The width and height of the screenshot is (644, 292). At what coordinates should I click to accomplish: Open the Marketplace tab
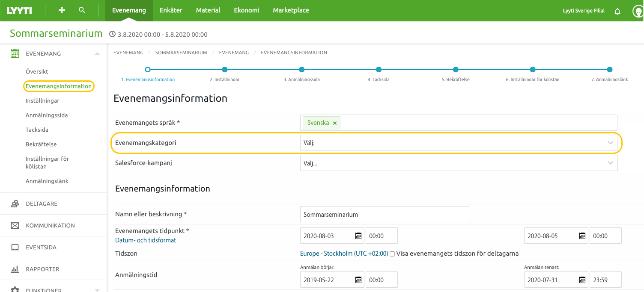291,10
